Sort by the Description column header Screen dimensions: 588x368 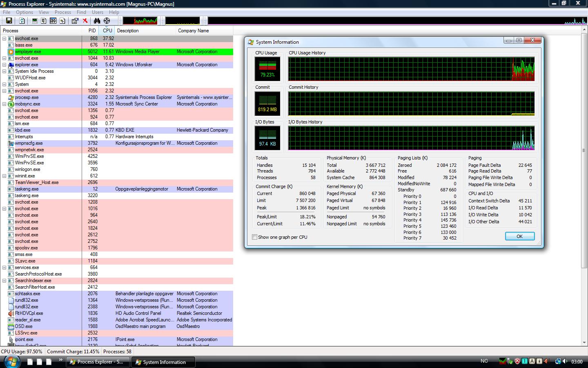tap(145, 31)
